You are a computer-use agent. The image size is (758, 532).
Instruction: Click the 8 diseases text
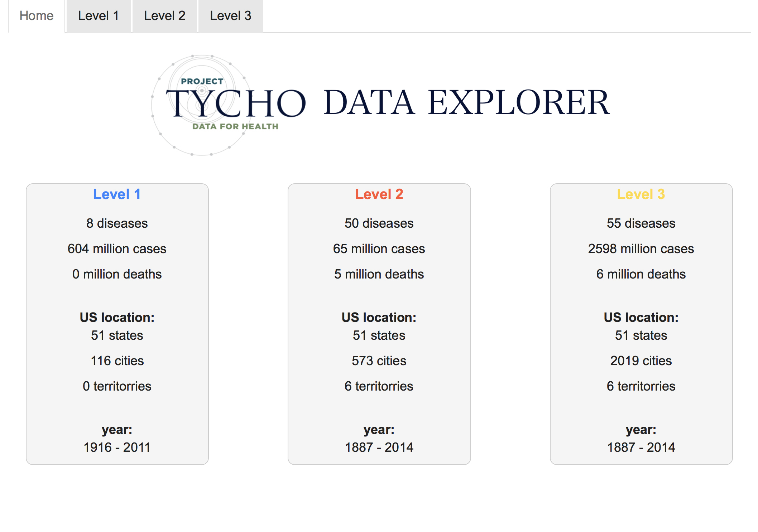117,223
